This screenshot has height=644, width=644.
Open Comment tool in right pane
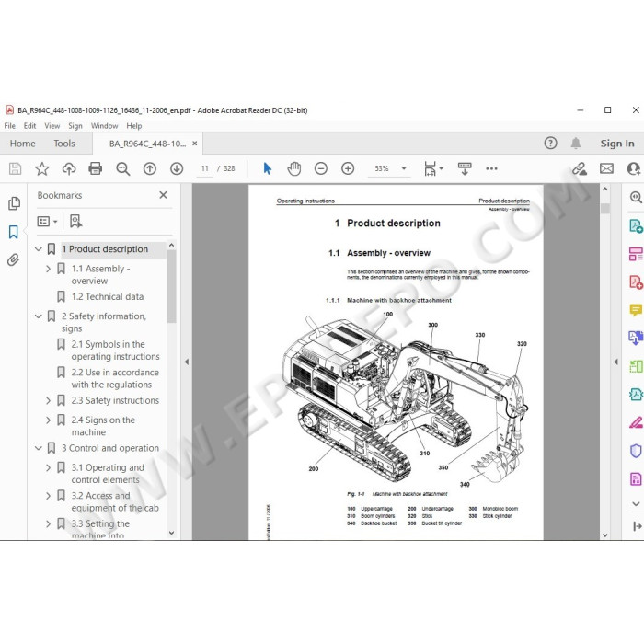click(636, 310)
